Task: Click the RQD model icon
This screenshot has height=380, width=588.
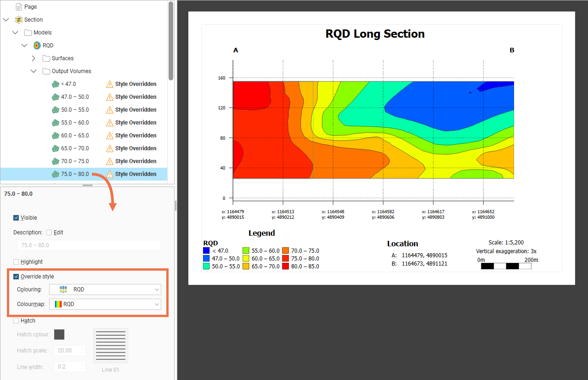Action: tap(37, 45)
